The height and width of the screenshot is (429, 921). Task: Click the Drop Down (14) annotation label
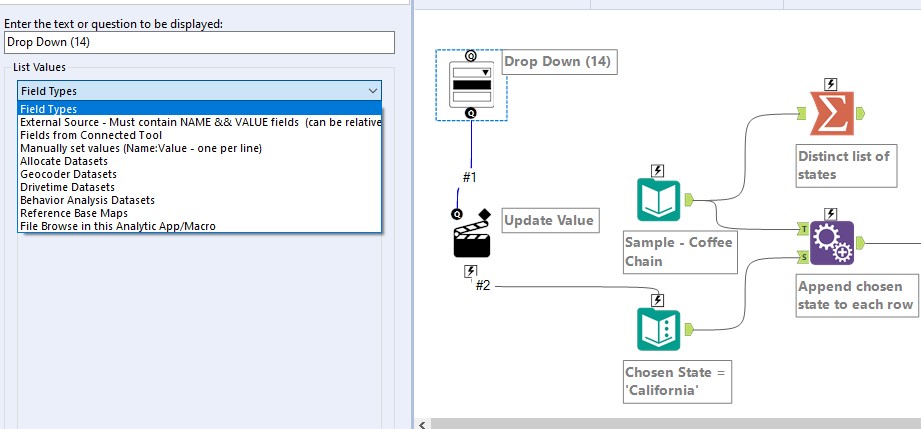coord(559,62)
